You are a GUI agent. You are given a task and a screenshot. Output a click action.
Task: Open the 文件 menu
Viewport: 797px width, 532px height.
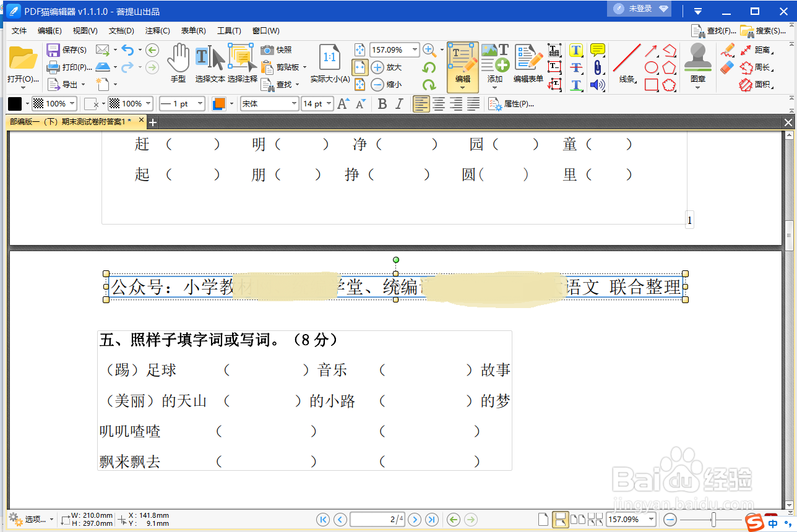(x=19, y=31)
